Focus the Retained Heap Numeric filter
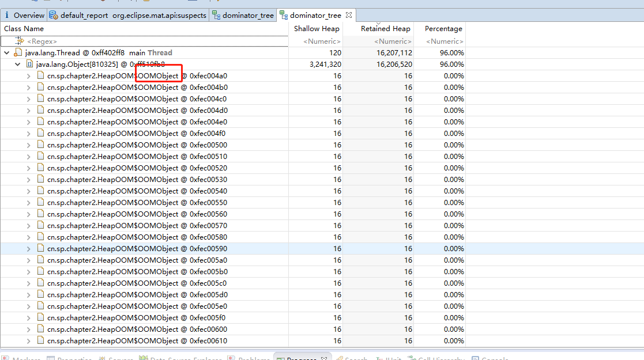The image size is (644, 360). pos(378,41)
